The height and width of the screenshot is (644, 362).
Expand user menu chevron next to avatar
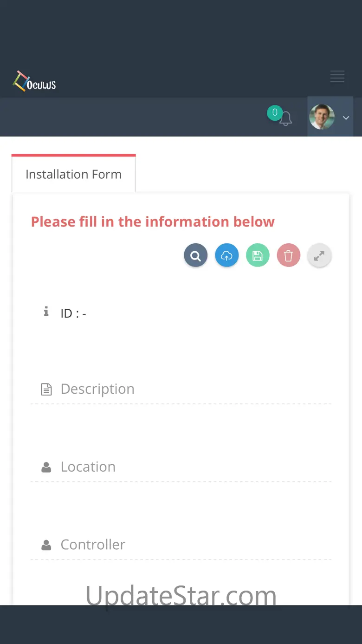tap(346, 118)
